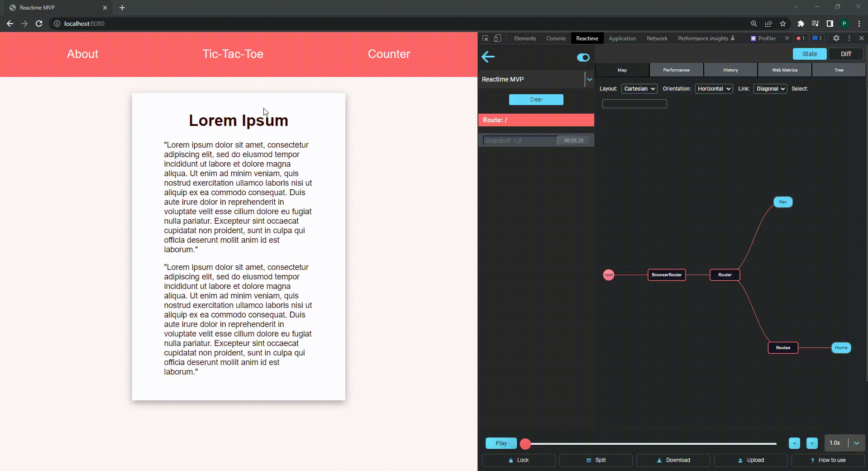Click the red error count badge
The image size is (868, 471).
pyautogui.click(x=801, y=38)
